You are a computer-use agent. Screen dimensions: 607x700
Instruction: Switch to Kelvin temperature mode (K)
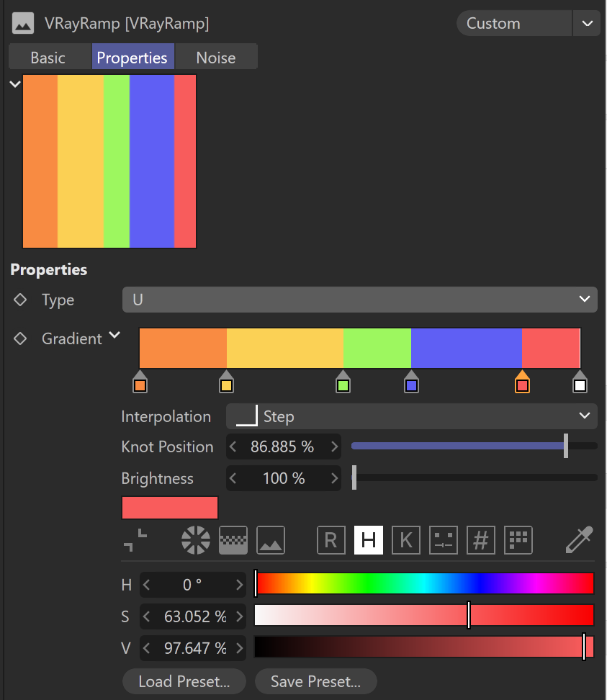point(405,540)
